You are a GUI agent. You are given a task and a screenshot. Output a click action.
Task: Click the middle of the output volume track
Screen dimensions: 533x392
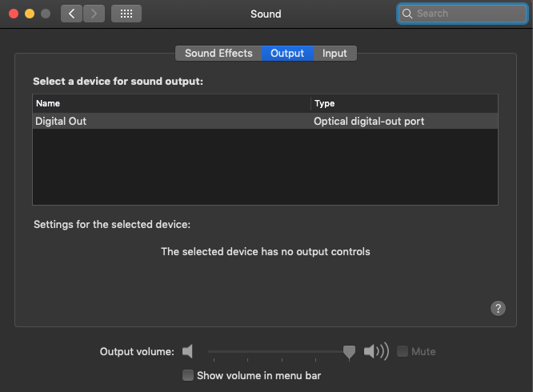(279, 351)
